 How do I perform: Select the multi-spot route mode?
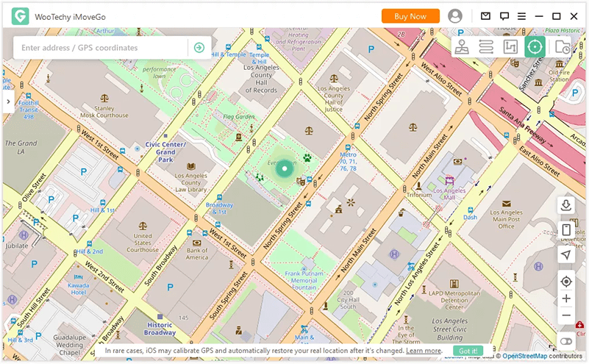tap(510, 47)
